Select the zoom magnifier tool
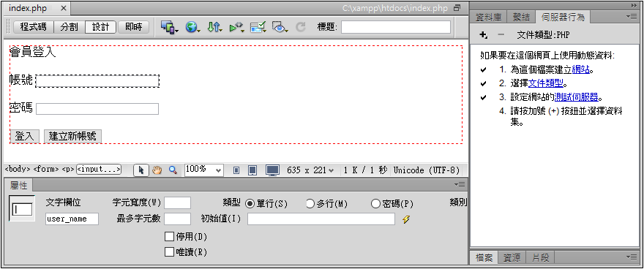This screenshot has width=644, height=269. click(x=173, y=170)
